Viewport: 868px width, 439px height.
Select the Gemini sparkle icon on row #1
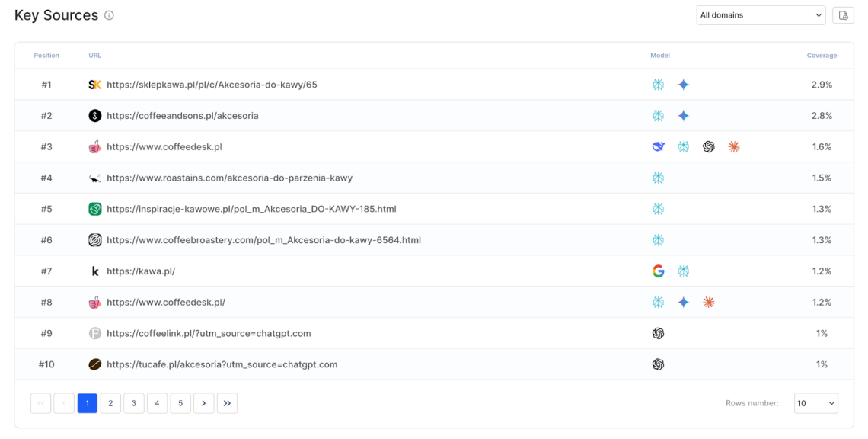684,85
